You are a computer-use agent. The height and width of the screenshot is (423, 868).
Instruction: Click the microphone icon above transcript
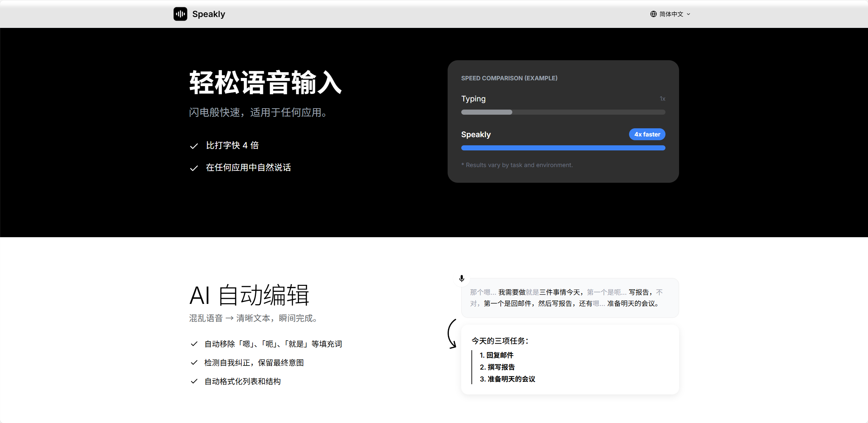[x=462, y=279]
